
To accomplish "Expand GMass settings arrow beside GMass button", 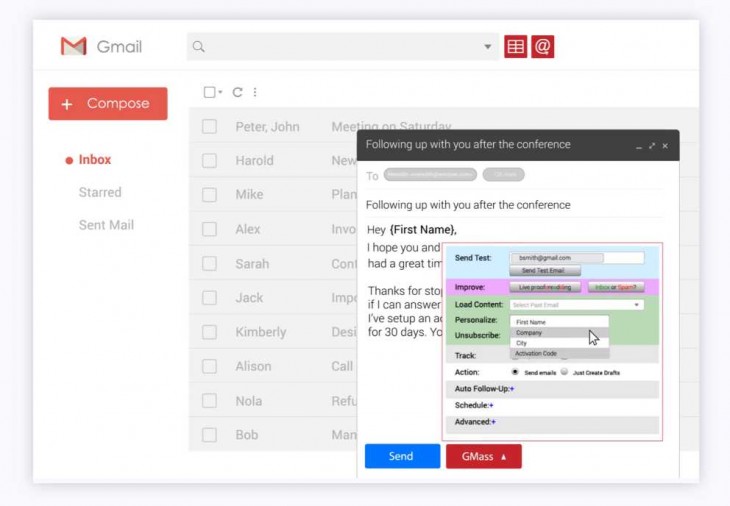I will (504, 457).
